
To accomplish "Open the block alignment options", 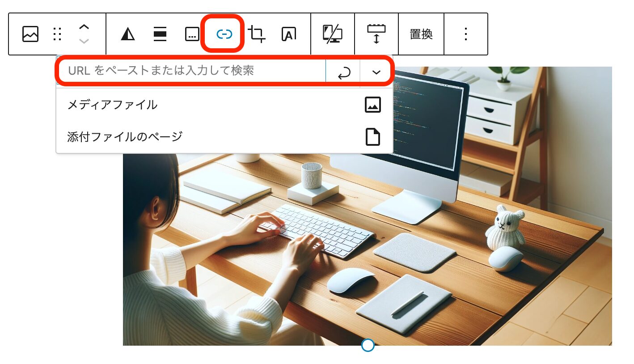I will coord(160,34).
